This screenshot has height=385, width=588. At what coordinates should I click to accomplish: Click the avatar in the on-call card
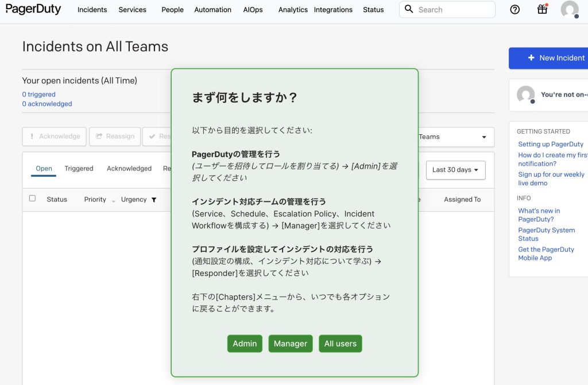(x=526, y=95)
